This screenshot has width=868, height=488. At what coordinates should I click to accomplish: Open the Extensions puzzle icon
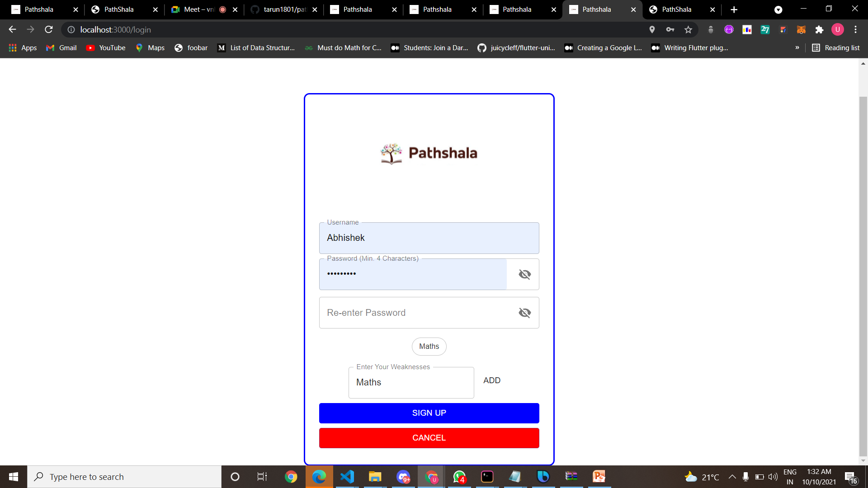coord(819,29)
